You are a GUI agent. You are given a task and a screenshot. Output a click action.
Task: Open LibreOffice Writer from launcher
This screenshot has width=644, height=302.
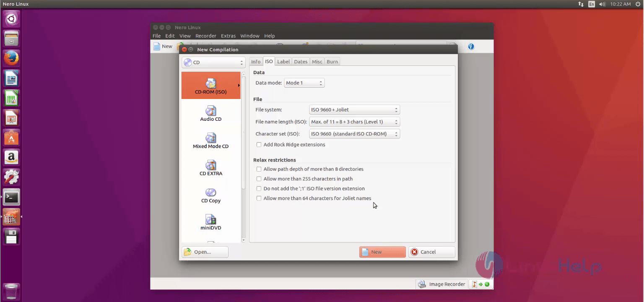pyautogui.click(x=11, y=78)
